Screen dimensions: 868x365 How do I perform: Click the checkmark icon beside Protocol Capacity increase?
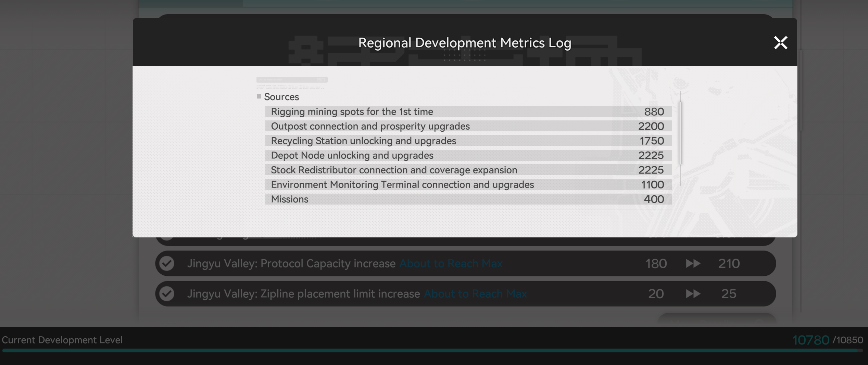pyautogui.click(x=167, y=263)
